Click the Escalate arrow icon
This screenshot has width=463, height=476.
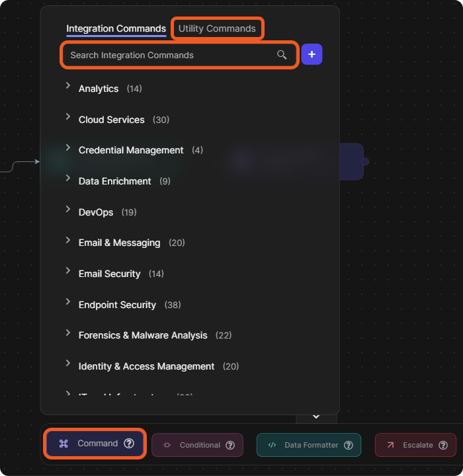click(x=390, y=445)
